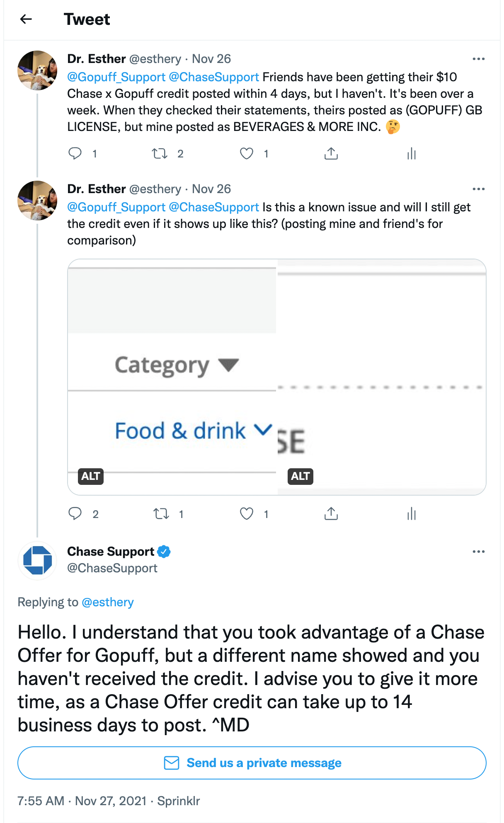
Task: Open @Gopuff_Support mention in first tweet
Action: (116, 77)
